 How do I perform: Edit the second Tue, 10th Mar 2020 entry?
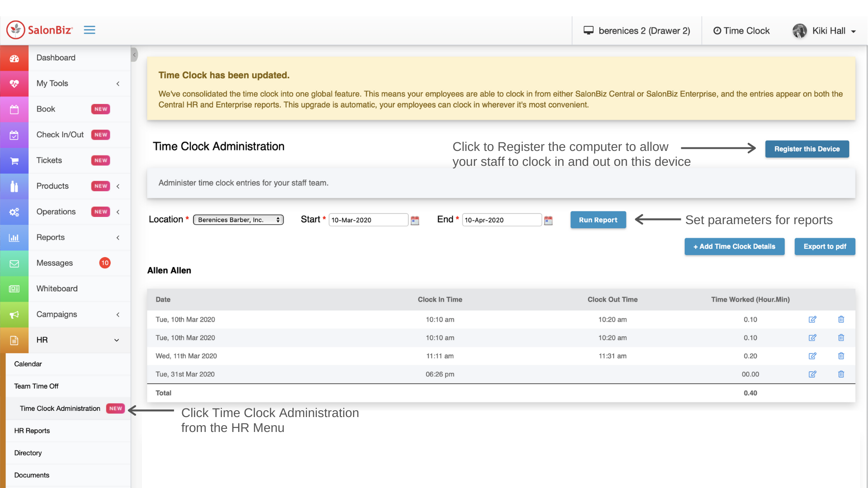click(812, 338)
